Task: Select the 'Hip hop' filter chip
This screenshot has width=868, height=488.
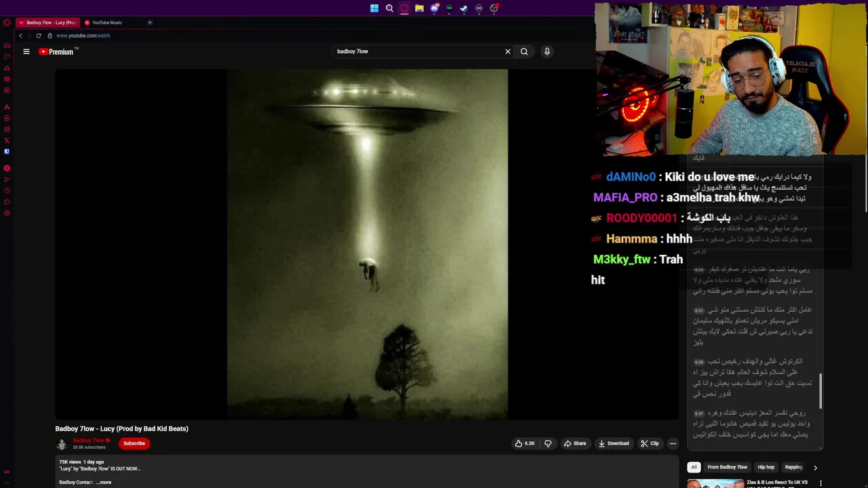Action: (x=766, y=467)
